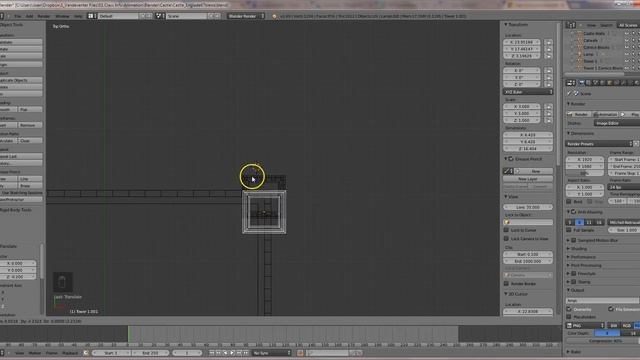Open the Object properties tab icon

[609, 83]
